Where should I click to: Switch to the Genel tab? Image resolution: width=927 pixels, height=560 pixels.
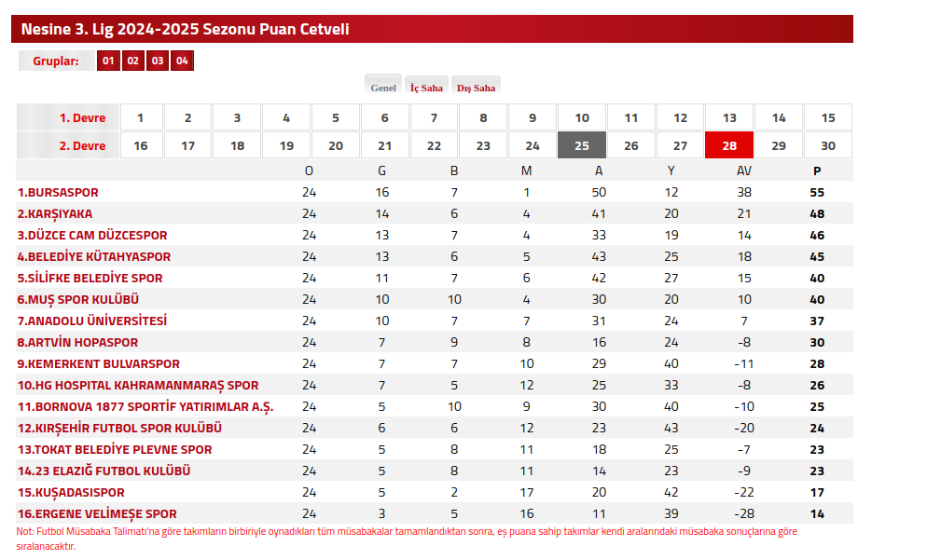pyautogui.click(x=383, y=88)
